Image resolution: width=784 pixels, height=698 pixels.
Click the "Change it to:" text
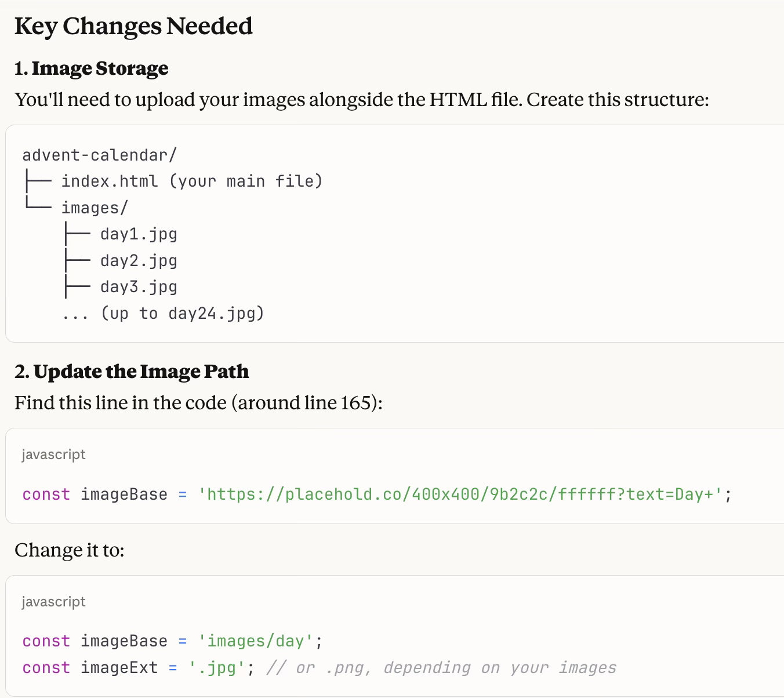(x=70, y=550)
